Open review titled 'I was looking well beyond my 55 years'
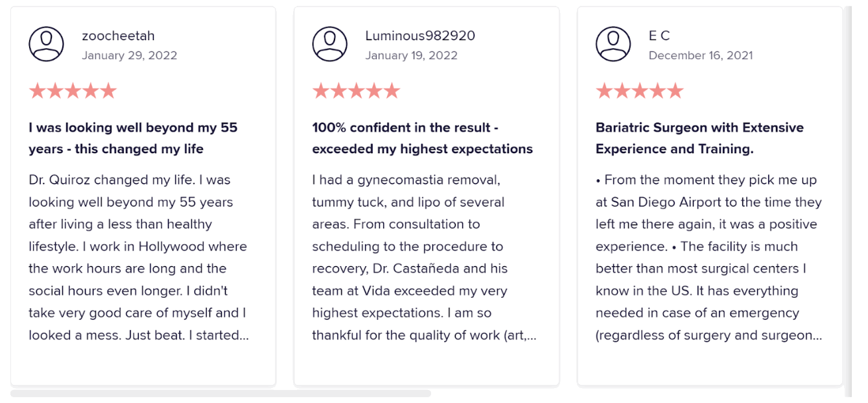The height and width of the screenshot is (403, 868). [133, 138]
